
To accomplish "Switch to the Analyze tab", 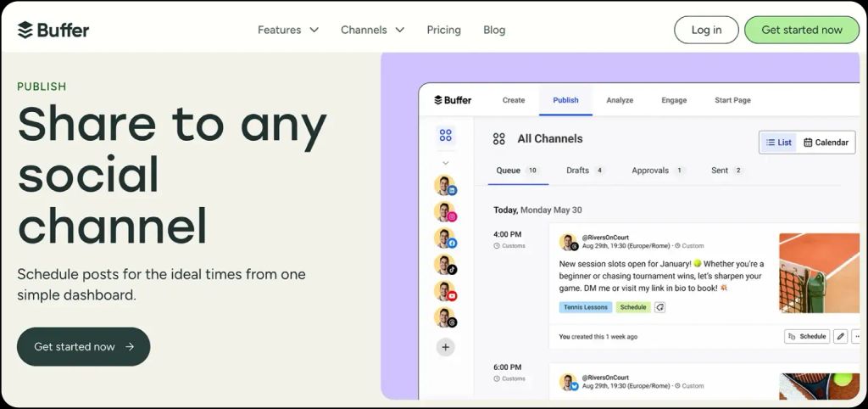I will pos(620,100).
